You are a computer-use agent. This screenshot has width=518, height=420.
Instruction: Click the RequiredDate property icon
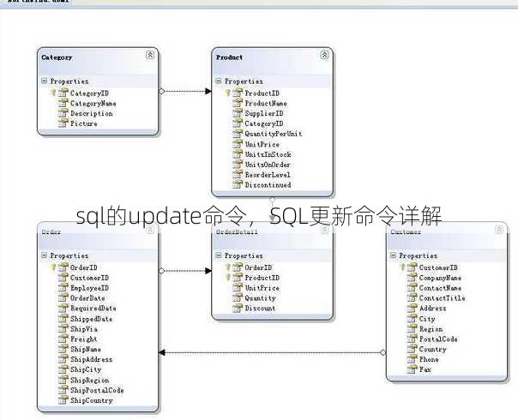pos(63,309)
